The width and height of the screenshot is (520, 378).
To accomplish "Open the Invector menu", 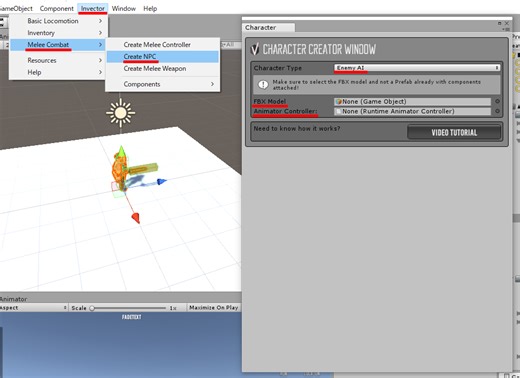I will [x=93, y=8].
